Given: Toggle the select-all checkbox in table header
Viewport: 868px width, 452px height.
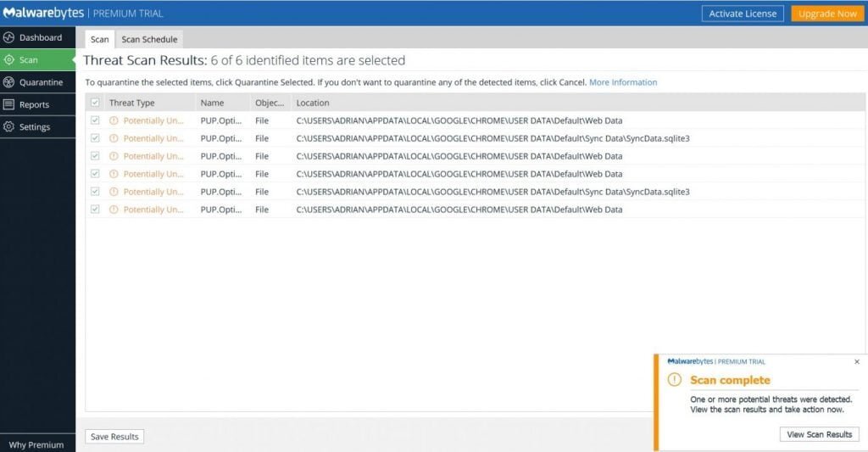Looking at the screenshot, I should (x=95, y=103).
